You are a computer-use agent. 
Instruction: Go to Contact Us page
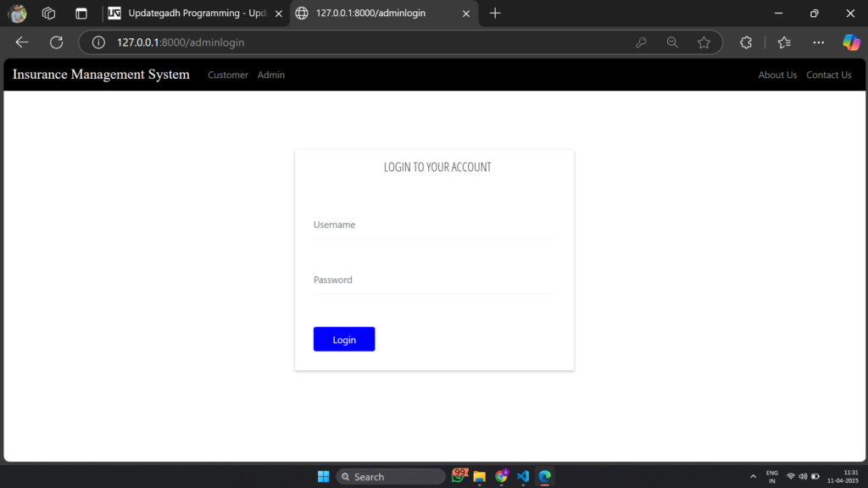(829, 75)
